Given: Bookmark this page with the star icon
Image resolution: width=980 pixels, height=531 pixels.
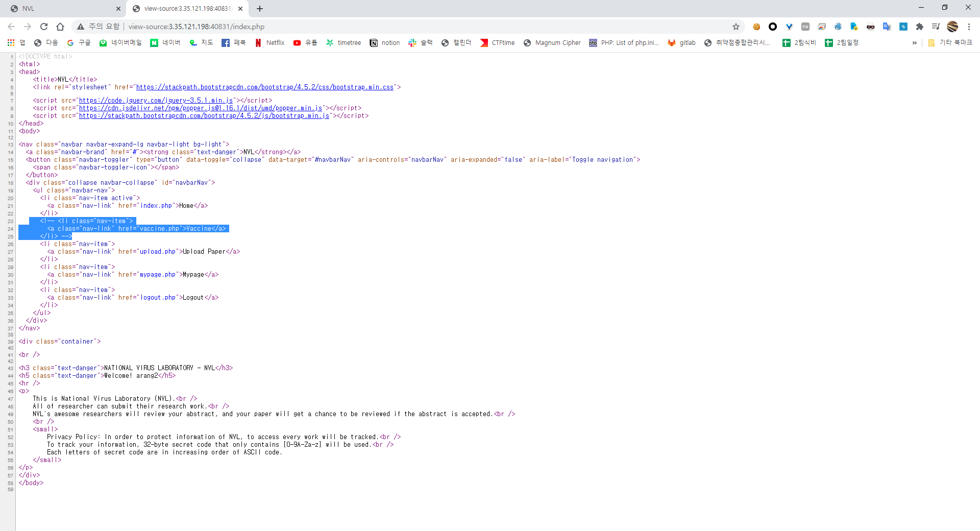Looking at the screenshot, I should (x=736, y=27).
